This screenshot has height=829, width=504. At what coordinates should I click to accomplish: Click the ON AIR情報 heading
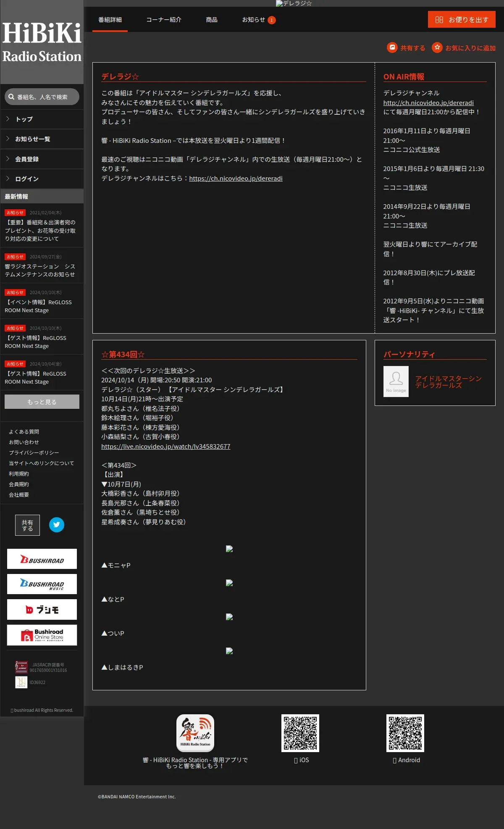(x=404, y=76)
